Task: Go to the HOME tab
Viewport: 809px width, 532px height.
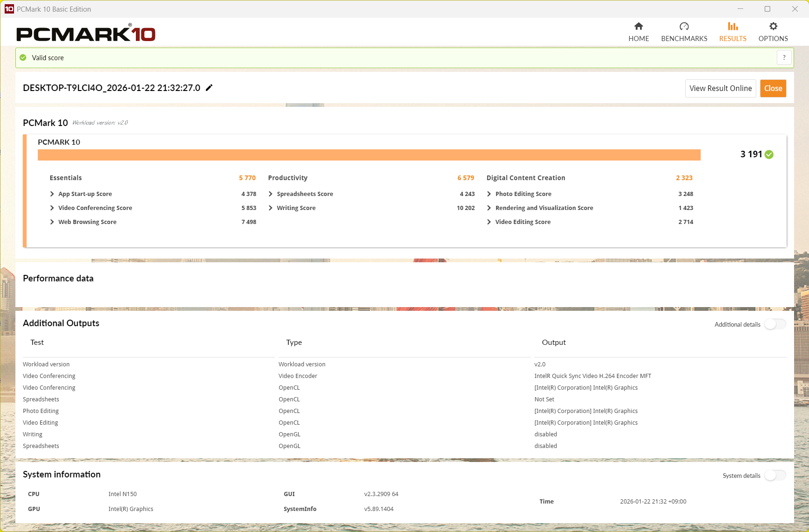Action: coord(639,32)
